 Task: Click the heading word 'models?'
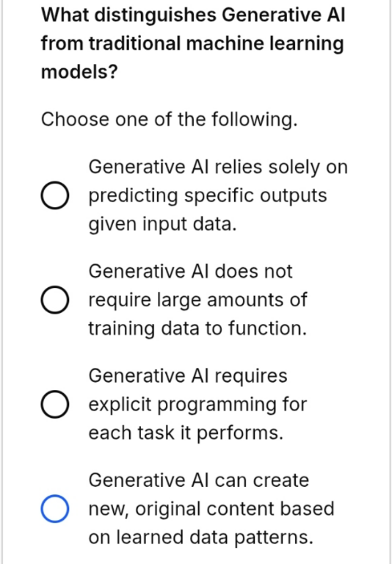pyautogui.click(x=79, y=72)
